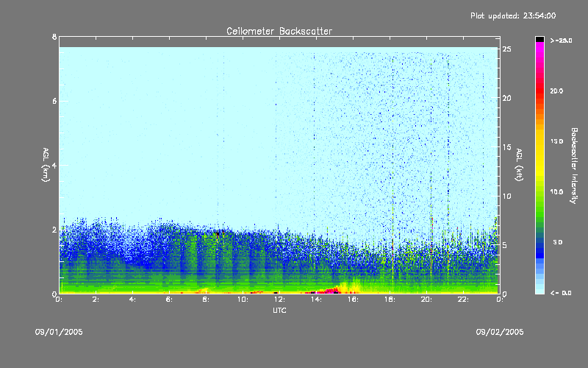
Task: Click the 20.0 colorbar tick label
Action: tap(556, 91)
